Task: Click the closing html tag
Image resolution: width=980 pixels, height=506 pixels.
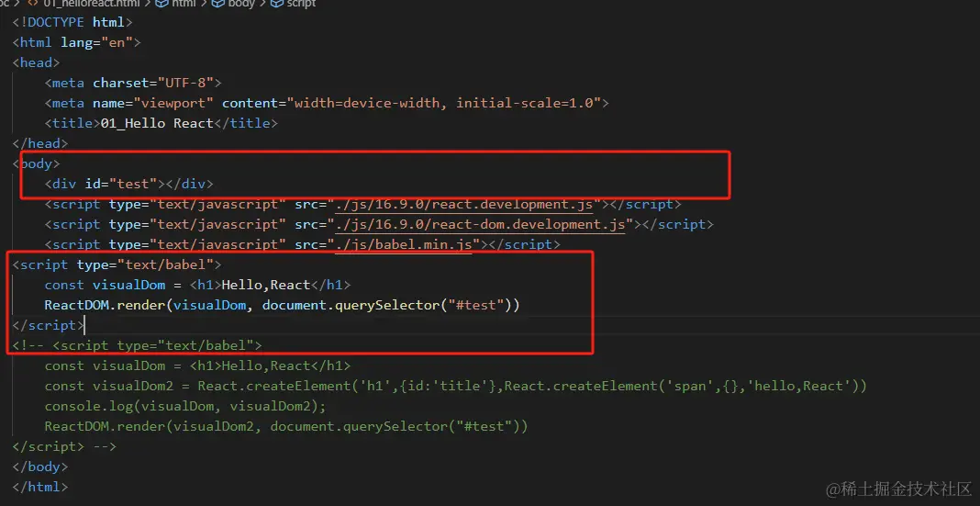Action: point(40,487)
